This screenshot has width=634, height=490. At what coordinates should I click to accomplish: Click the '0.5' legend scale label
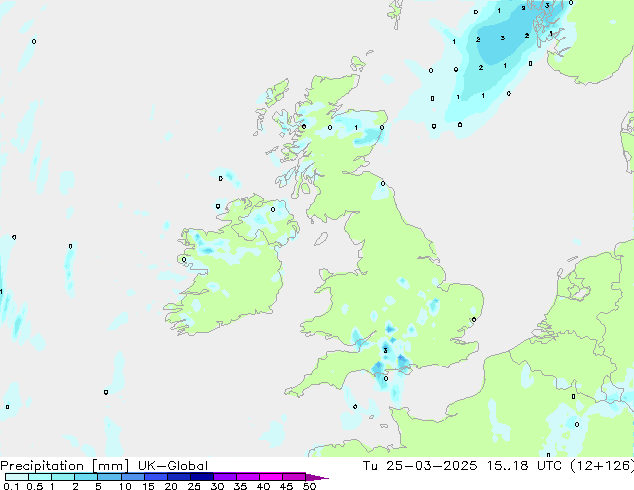pos(35,486)
